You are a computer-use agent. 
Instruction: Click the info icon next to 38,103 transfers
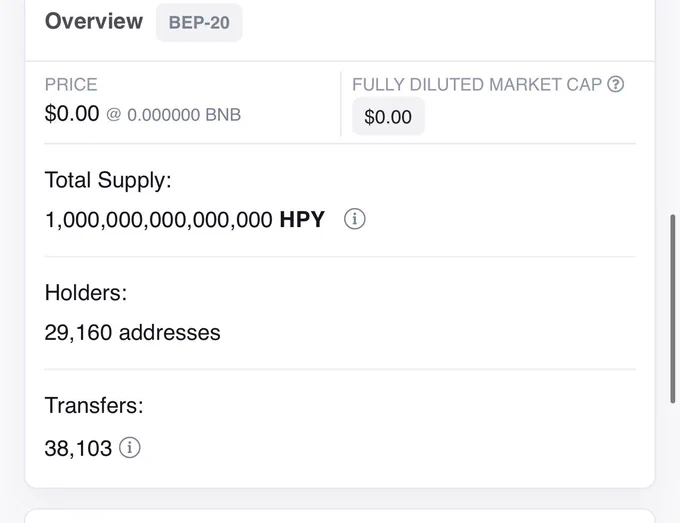tap(130, 448)
